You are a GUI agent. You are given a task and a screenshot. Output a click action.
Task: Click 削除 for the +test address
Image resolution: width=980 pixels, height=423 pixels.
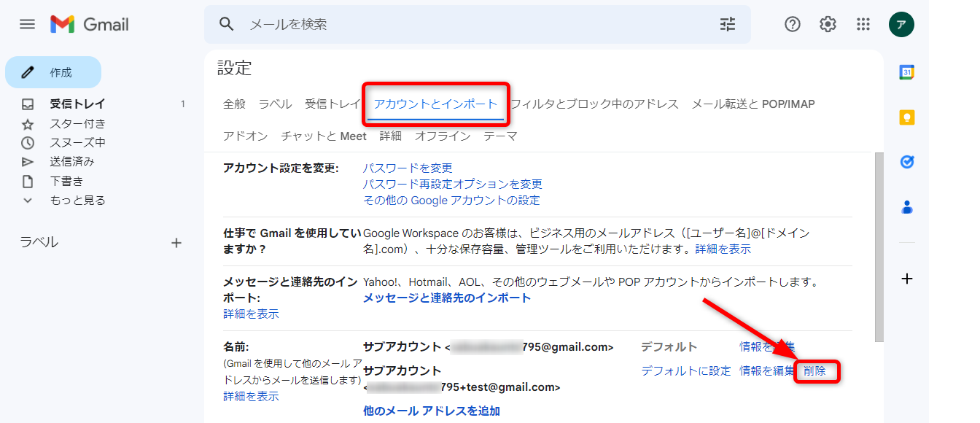pos(814,370)
